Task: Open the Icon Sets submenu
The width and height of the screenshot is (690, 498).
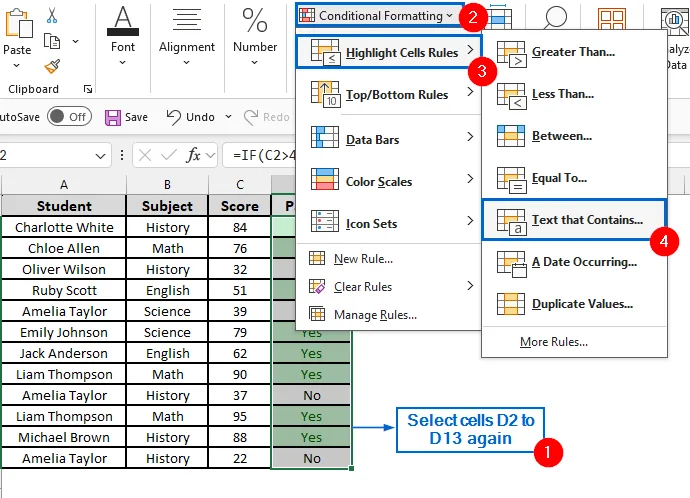Action: pyautogui.click(x=389, y=223)
